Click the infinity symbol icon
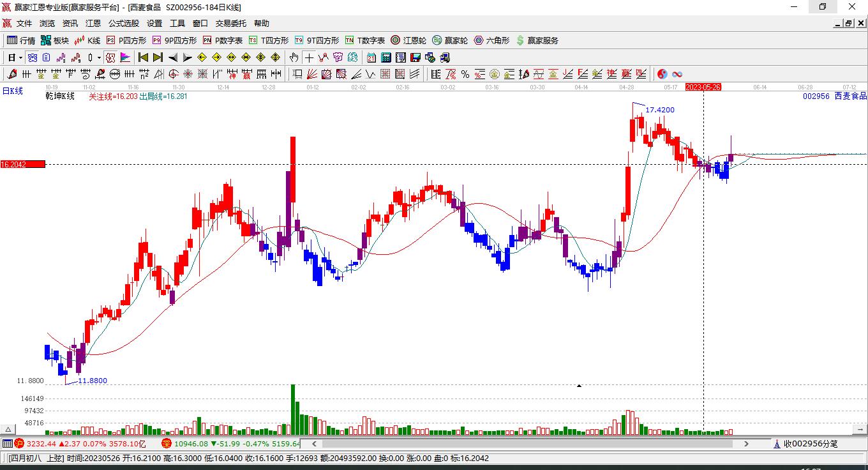The image size is (868, 470). [x=677, y=74]
